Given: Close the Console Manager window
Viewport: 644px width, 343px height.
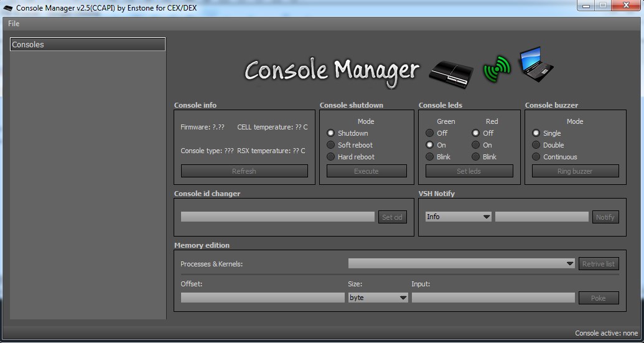Looking at the screenshot, I should click(627, 6).
